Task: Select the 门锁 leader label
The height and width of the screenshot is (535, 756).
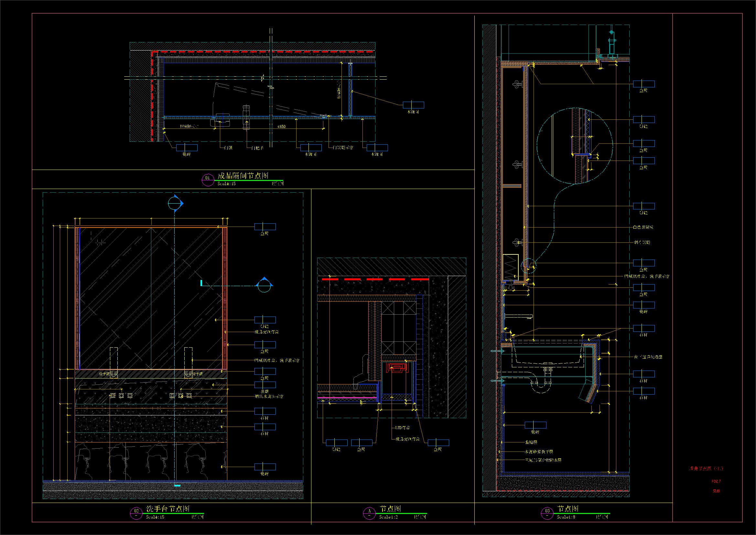Action: tap(228, 148)
